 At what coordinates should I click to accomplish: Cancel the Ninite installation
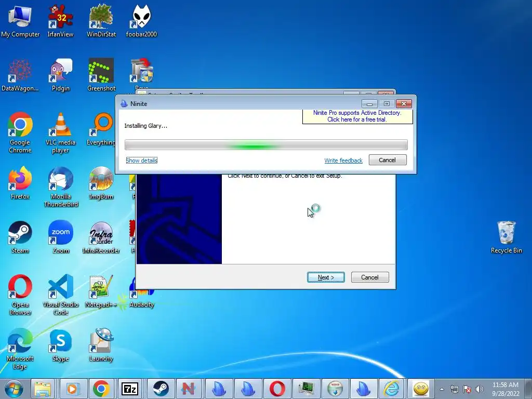[x=388, y=160]
